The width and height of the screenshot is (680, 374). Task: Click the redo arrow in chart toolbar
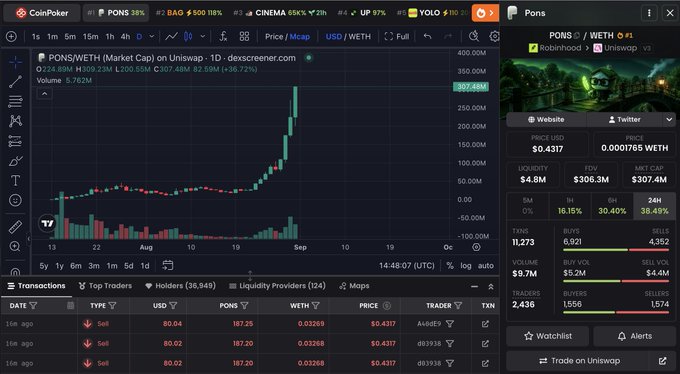click(x=448, y=36)
